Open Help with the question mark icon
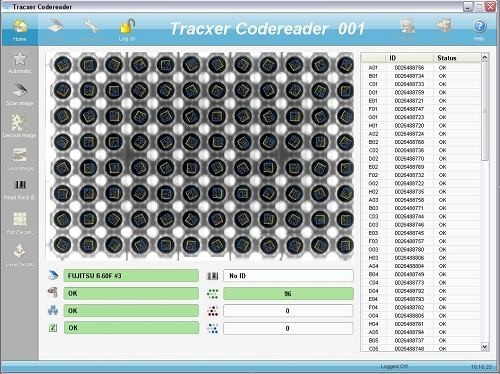Viewport: 500px width, 374px height. (x=479, y=26)
